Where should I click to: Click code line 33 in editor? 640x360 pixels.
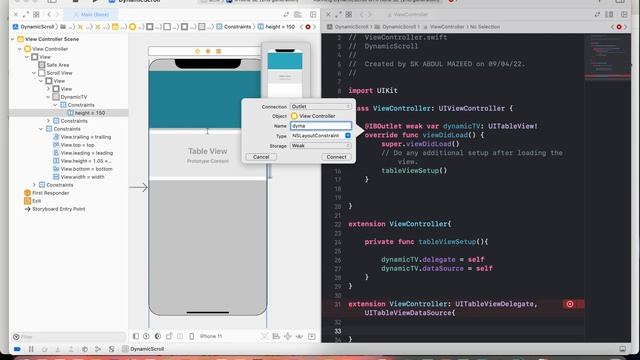453,331
